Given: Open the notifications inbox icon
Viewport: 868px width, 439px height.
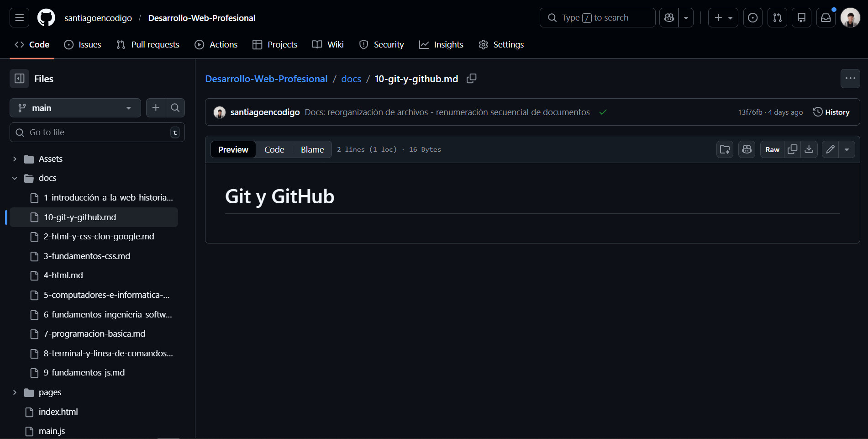Looking at the screenshot, I should pos(826,17).
